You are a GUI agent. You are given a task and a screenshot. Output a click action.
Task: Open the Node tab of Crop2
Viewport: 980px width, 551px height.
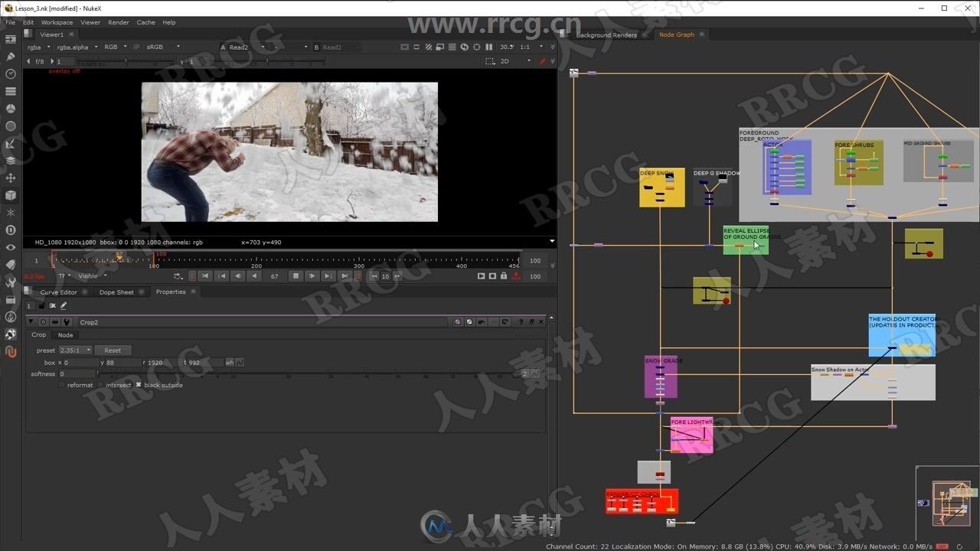tap(66, 335)
